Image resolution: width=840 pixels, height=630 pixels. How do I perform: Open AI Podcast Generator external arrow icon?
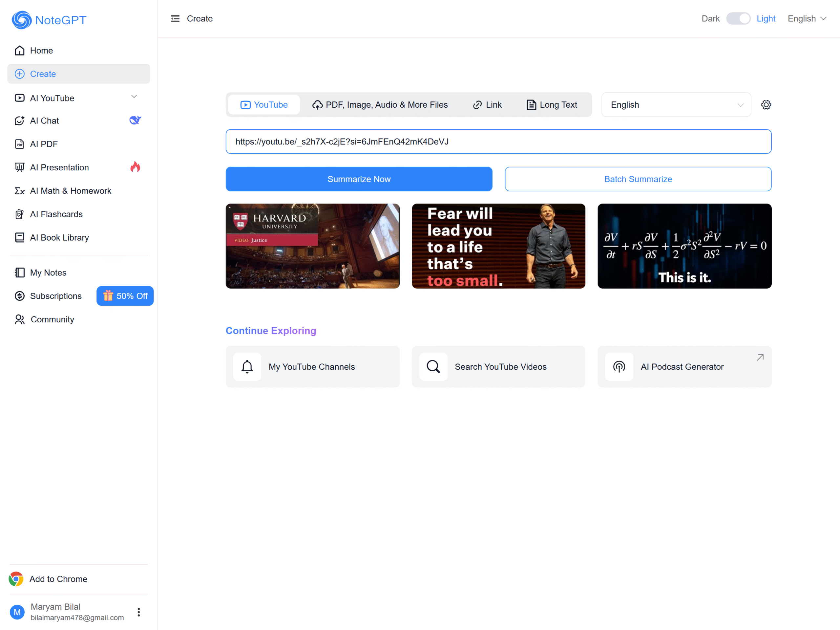click(x=760, y=357)
